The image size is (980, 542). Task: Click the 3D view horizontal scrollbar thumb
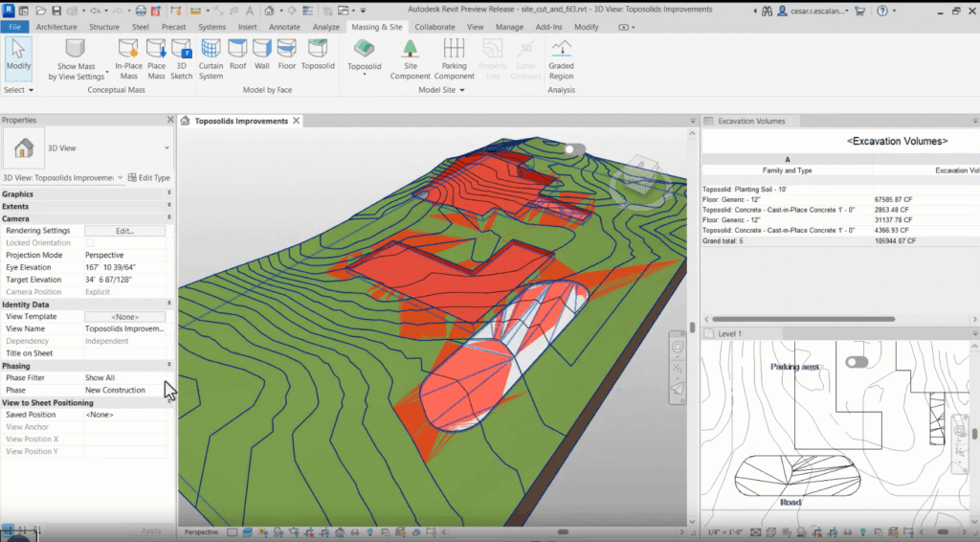563,532
